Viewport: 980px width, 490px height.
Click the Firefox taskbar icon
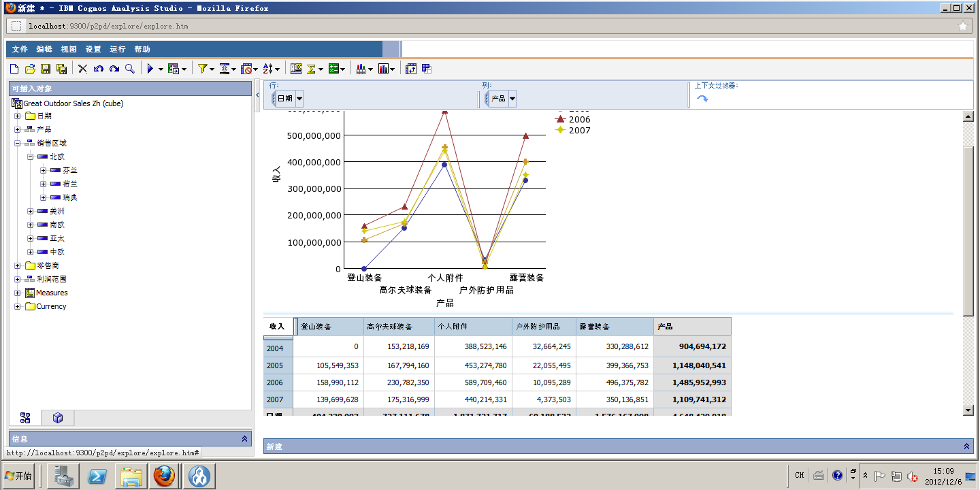[x=163, y=476]
